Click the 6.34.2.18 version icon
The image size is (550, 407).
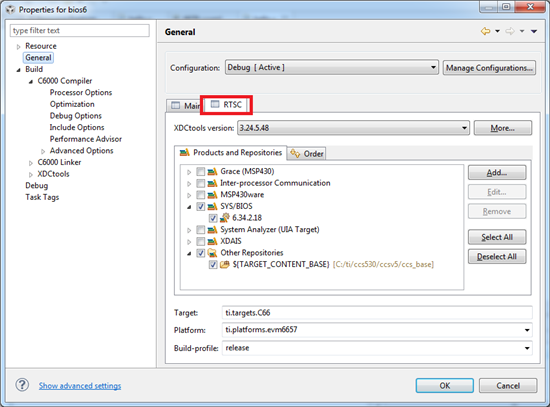coord(224,218)
